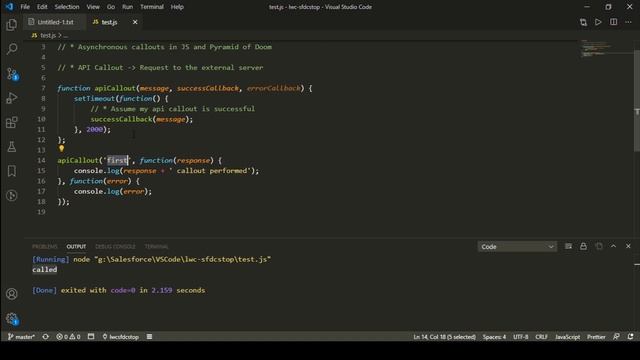Open Run and Debug view

click(x=11, y=98)
